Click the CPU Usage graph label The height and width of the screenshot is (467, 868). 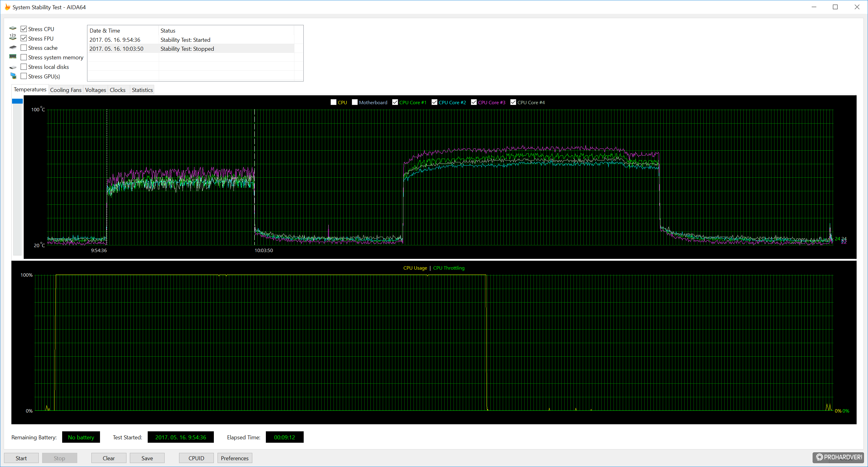(415, 268)
